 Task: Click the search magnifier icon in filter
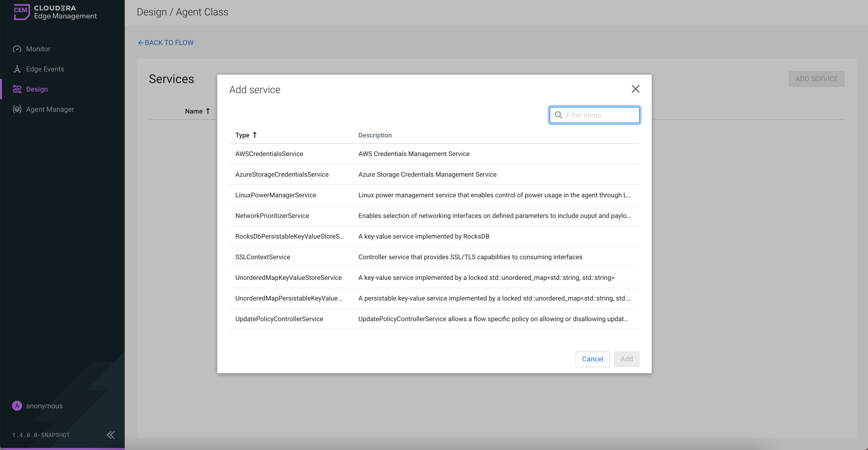[558, 115]
